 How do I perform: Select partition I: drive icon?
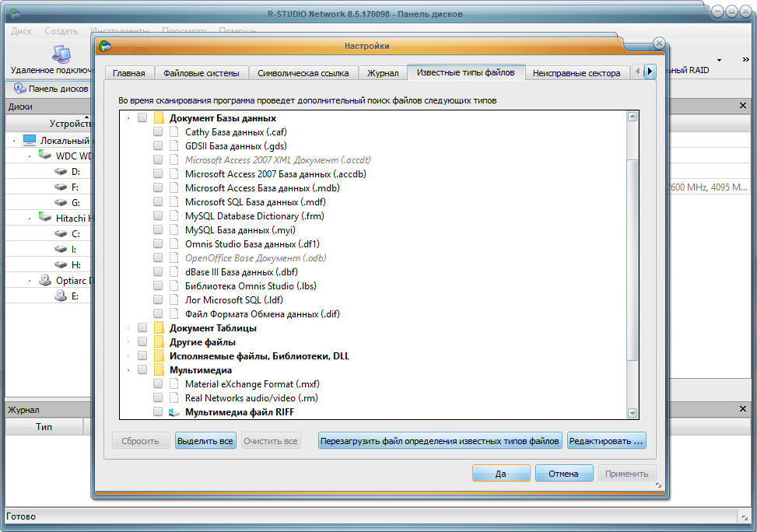[x=61, y=249]
